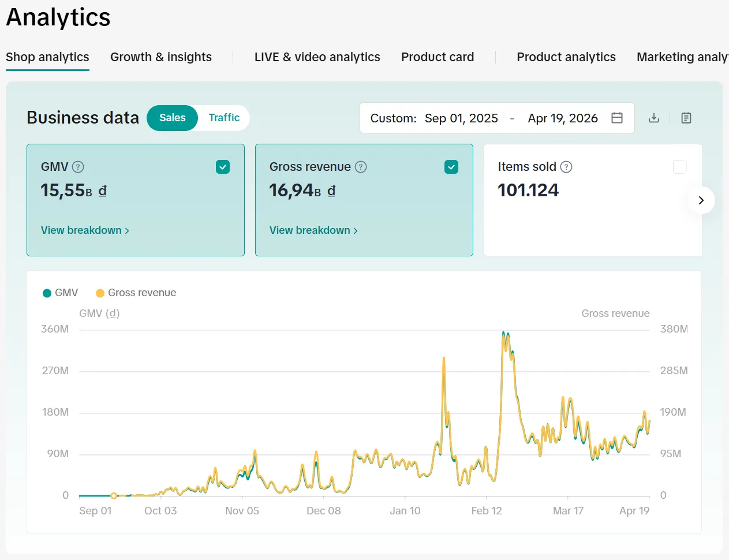Open the Product analytics tab
This screenshot has width=729, height=560.
click(x=566, y=57)
